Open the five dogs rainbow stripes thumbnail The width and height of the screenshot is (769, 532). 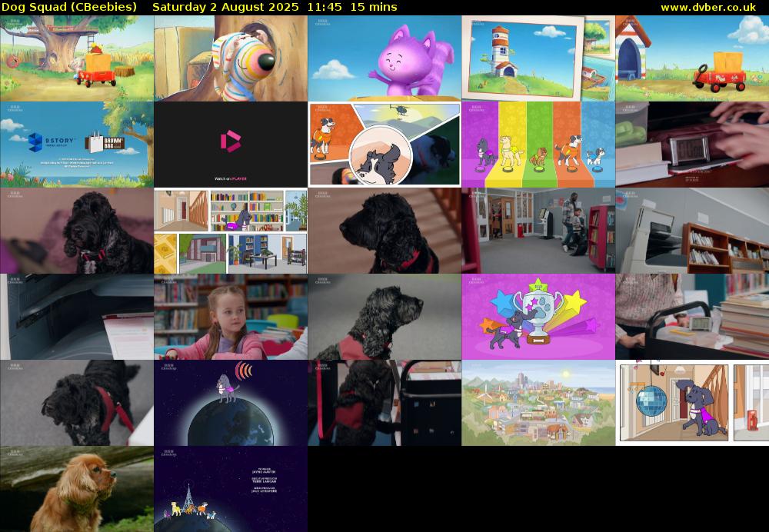(538, 145)
